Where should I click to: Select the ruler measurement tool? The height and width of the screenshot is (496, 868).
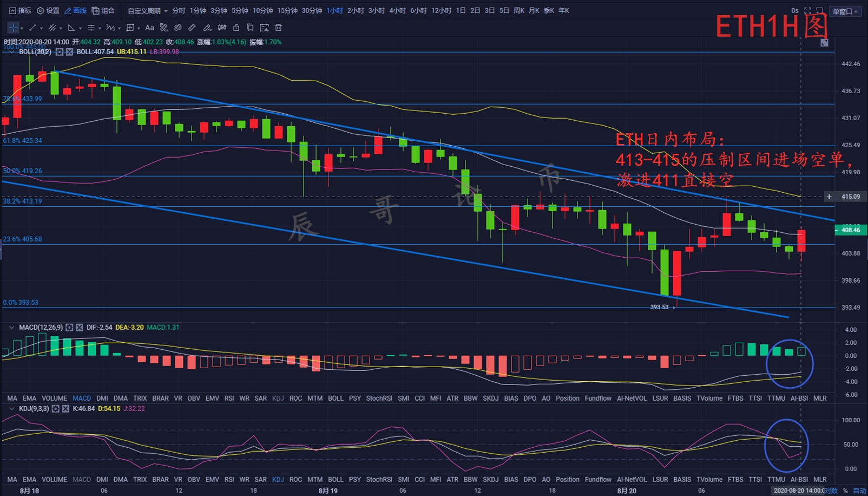192,28
